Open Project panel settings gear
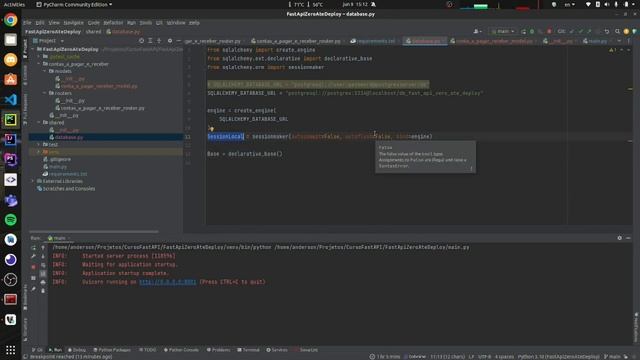The image size is (640, 360). click(170, 41)
